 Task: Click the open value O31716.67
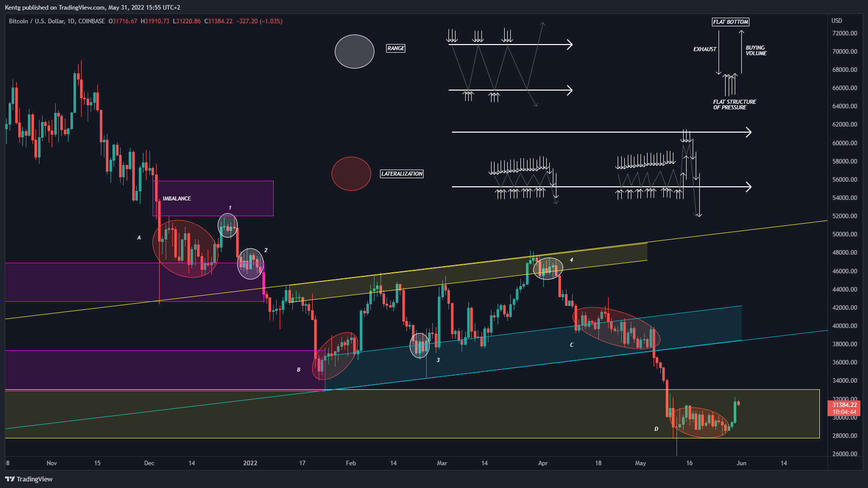coord(123,21)
